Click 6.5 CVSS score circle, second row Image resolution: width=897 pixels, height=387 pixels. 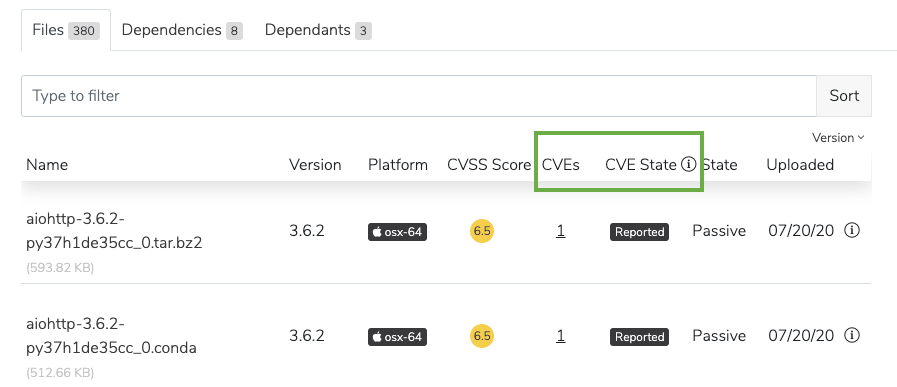coord(482,336)
